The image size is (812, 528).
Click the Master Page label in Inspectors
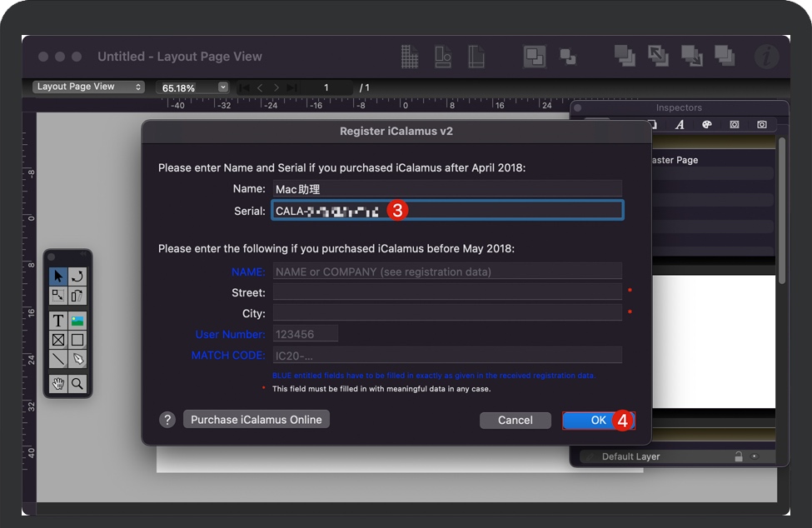pos(675,160)
